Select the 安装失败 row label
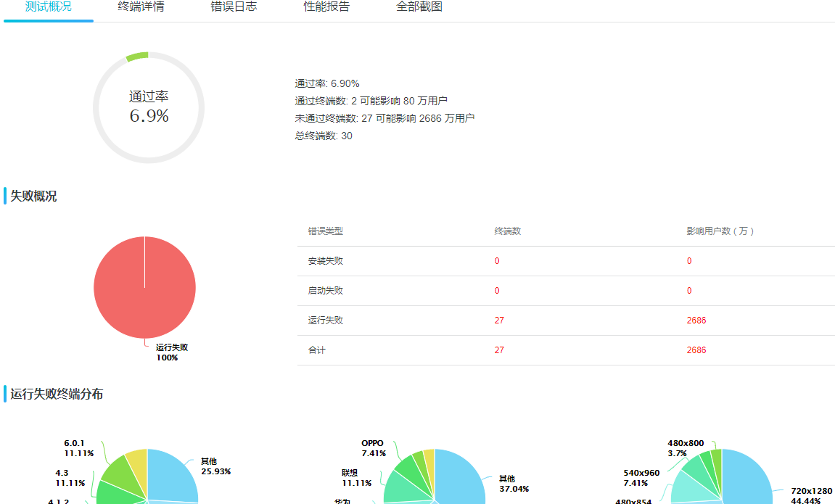This screenshot has width=835, height=504. pos(326,261)
